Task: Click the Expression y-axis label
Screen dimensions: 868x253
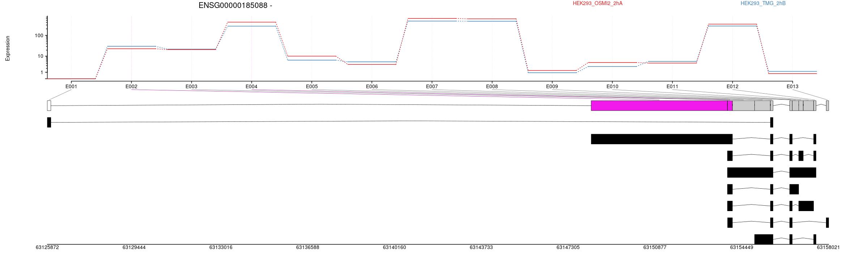Action: [x=8, y=48]
